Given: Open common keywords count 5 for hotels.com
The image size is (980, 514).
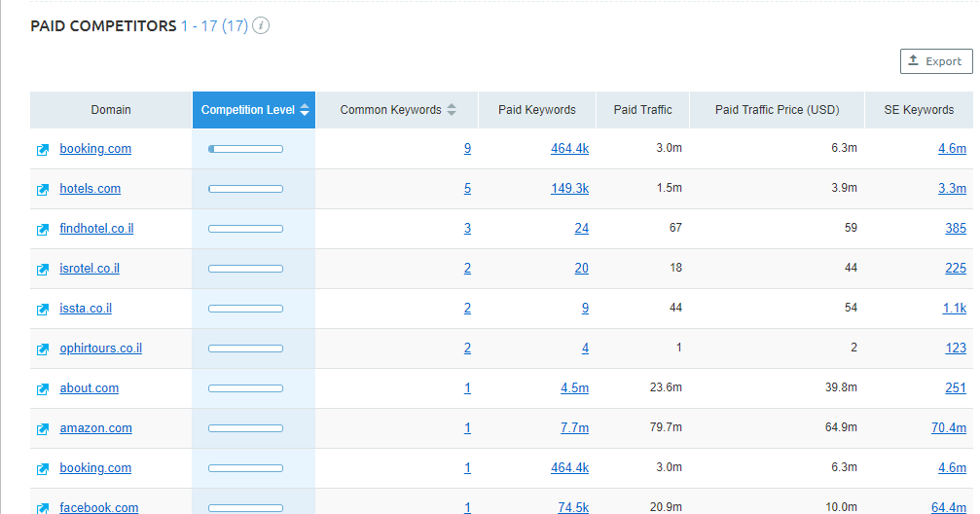Looking at the screenshot, I should point(467,189).
